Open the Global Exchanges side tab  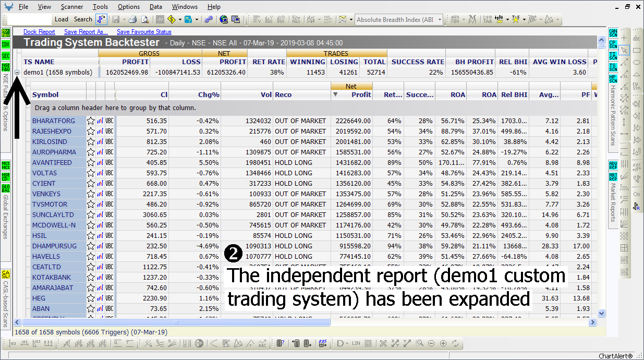pyautogui.click(x=5, y=217)
